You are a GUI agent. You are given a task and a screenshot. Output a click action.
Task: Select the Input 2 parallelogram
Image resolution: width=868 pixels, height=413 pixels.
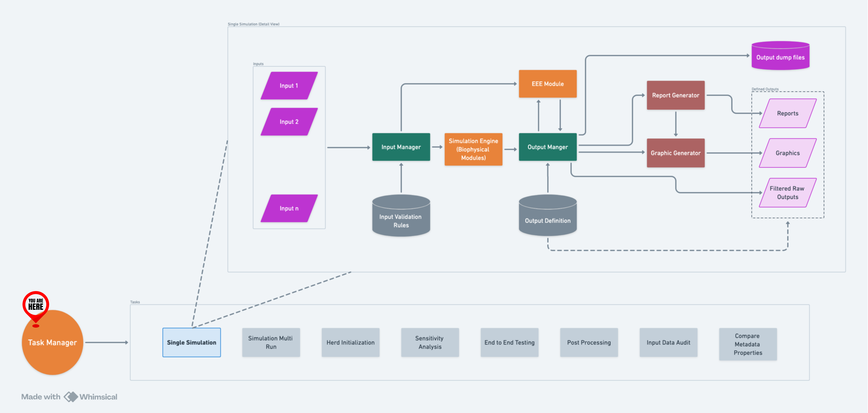point(289,122)
